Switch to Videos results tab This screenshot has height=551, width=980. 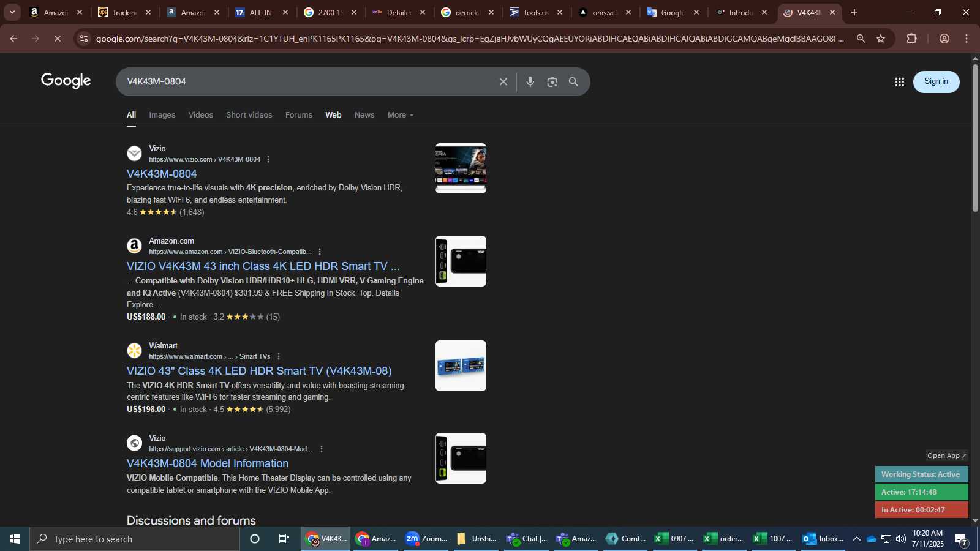click(x=201, y=115)
